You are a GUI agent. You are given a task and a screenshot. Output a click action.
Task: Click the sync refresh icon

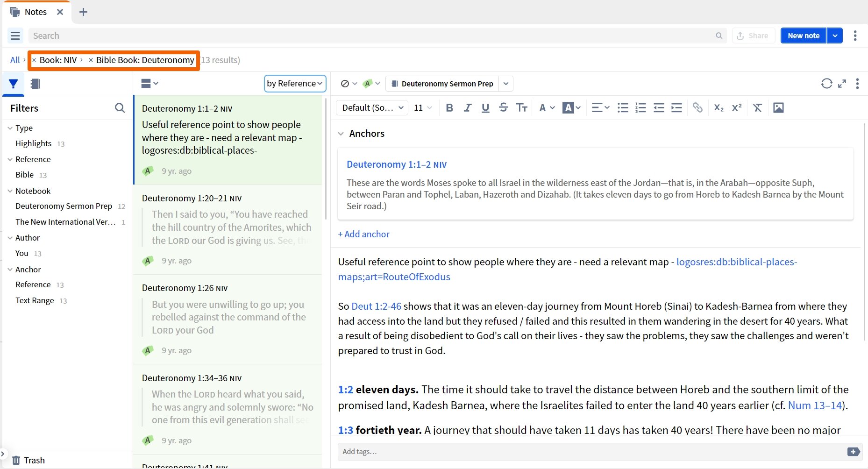coord(826,84)
